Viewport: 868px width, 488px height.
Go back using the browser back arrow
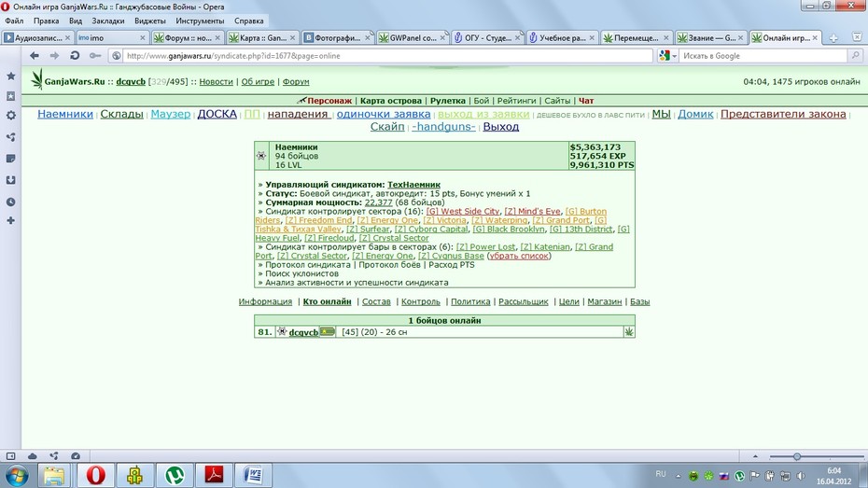(x=35, y=55)
